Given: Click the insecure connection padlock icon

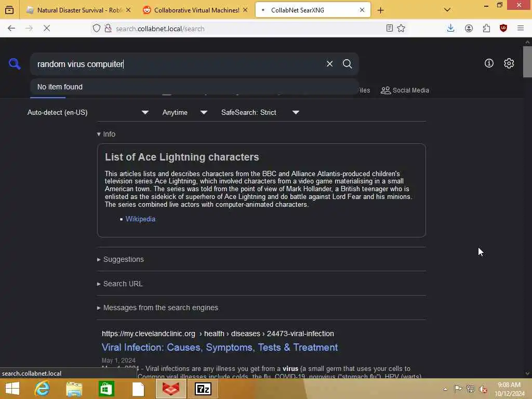Looking at the screenshot, I should point(108,29).
